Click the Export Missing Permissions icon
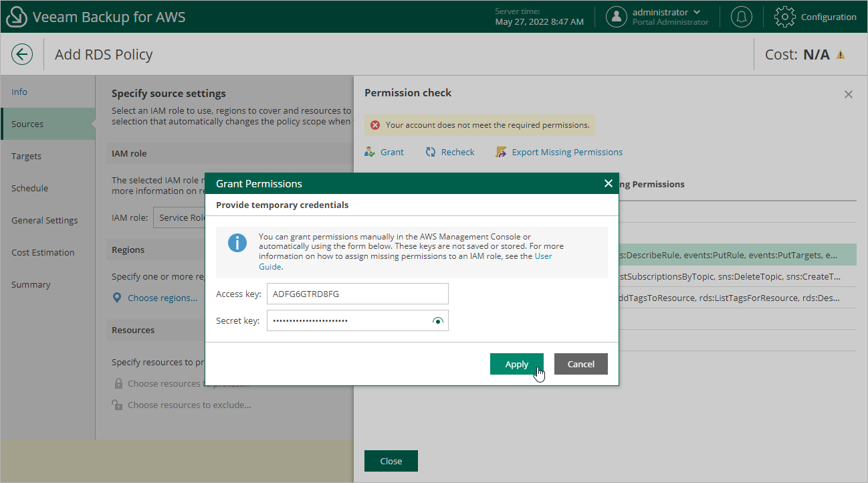 (x=501, y=152)
